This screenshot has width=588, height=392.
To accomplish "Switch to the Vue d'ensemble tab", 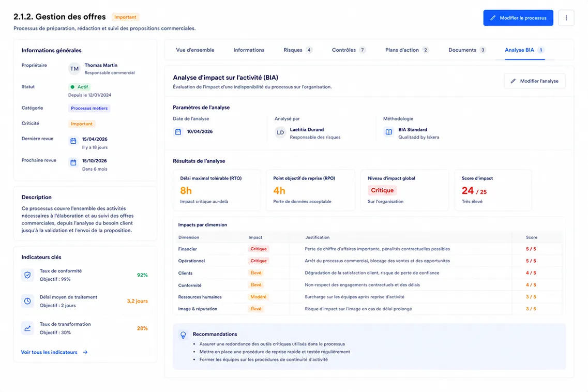I will pyautogui.click(x=195, y=50).
